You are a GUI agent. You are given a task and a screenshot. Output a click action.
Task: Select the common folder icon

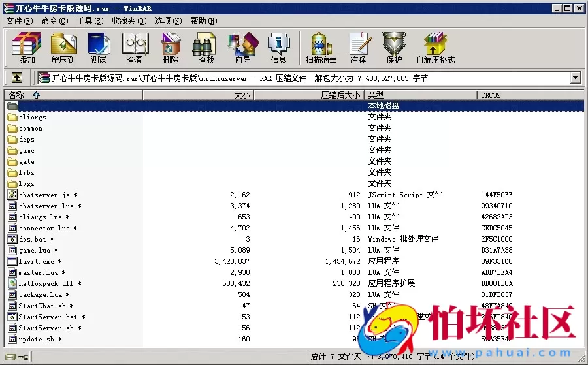pos(12,129)
